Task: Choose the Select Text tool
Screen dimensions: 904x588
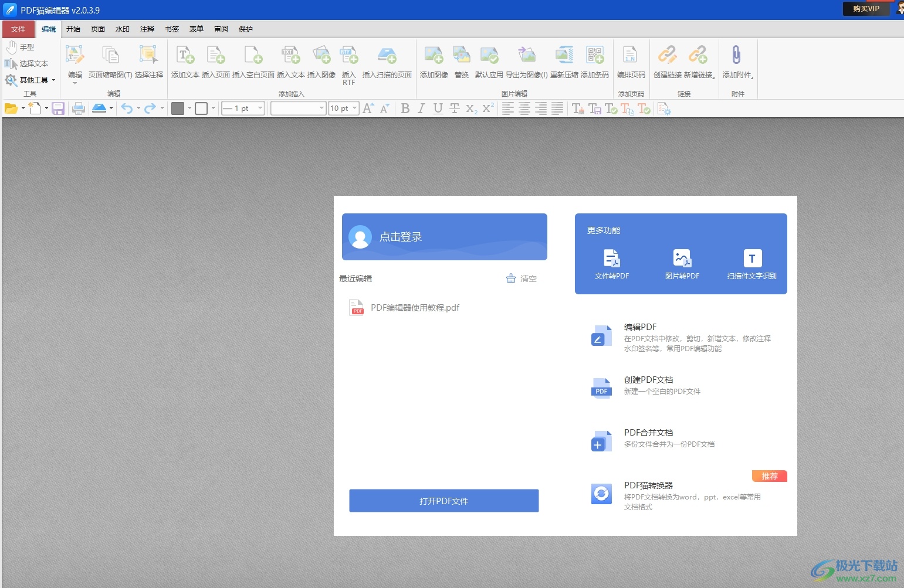Action: tap(26, 63)
